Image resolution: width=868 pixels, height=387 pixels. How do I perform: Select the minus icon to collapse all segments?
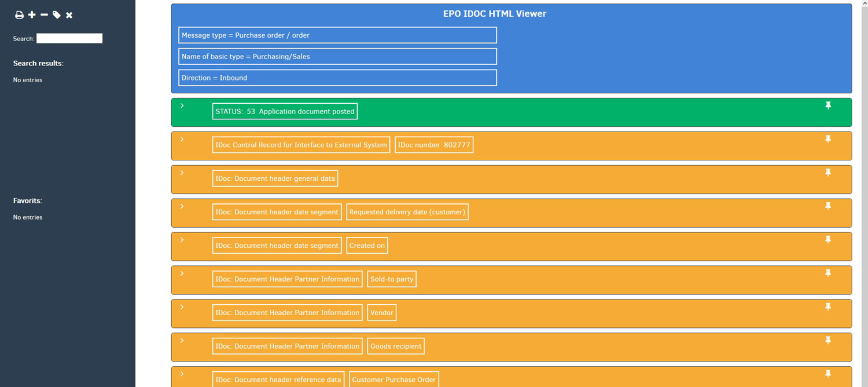(x=44, y=14)
